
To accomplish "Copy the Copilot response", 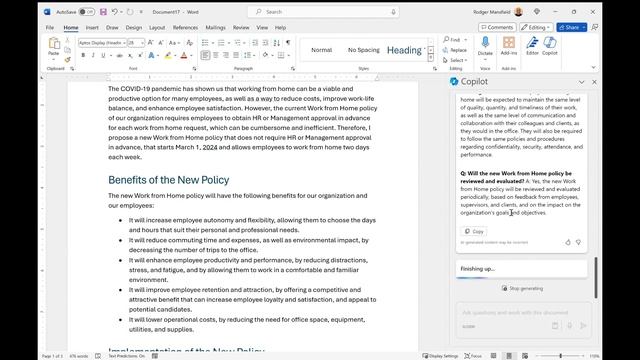I will pos(474,231).
